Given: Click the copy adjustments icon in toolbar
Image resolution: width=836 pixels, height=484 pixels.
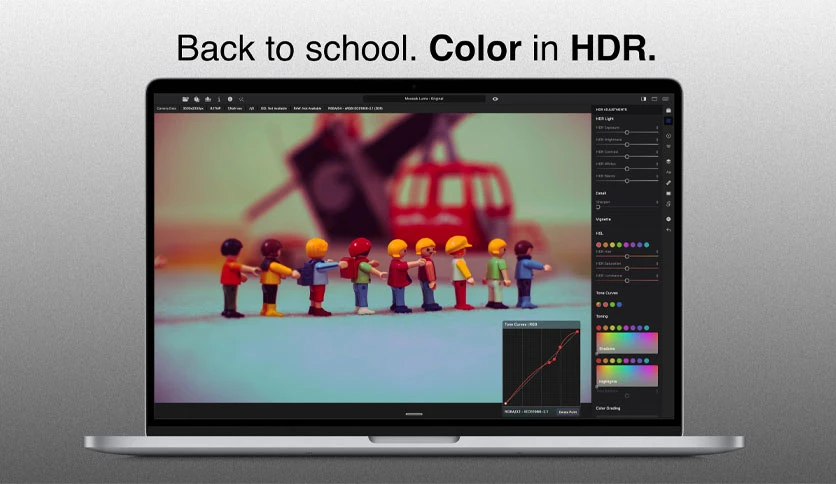Looking at the screenshot, I should pos(197,99).
